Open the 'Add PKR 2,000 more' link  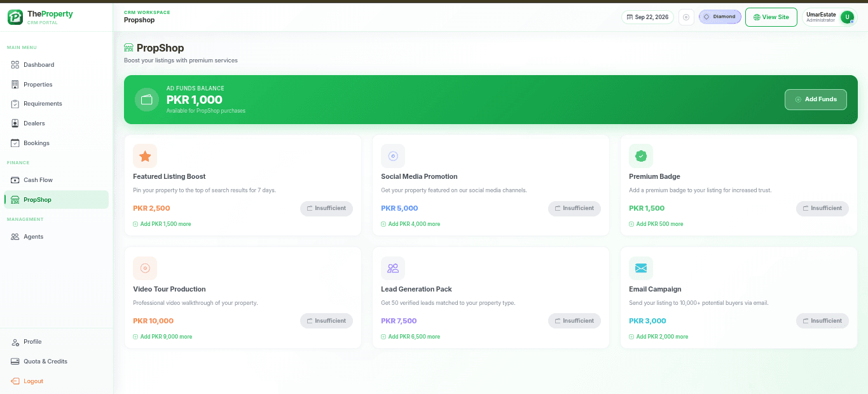coord(659,337)
